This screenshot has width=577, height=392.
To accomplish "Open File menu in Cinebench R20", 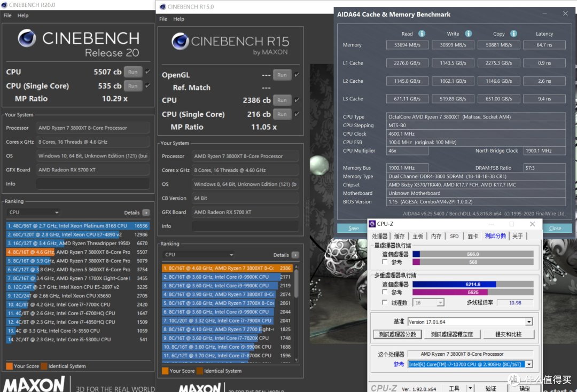I will pyautogui.click(x=7, y=15).
